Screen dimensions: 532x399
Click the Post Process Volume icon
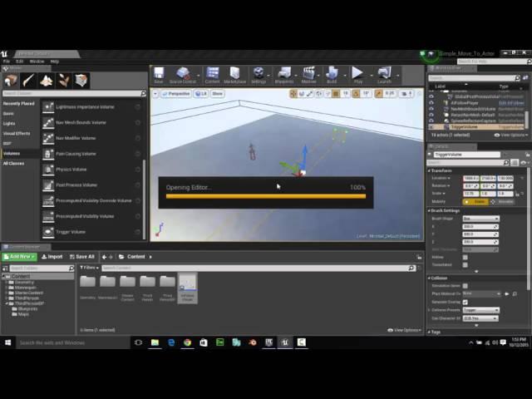click(x=48, y=185)
